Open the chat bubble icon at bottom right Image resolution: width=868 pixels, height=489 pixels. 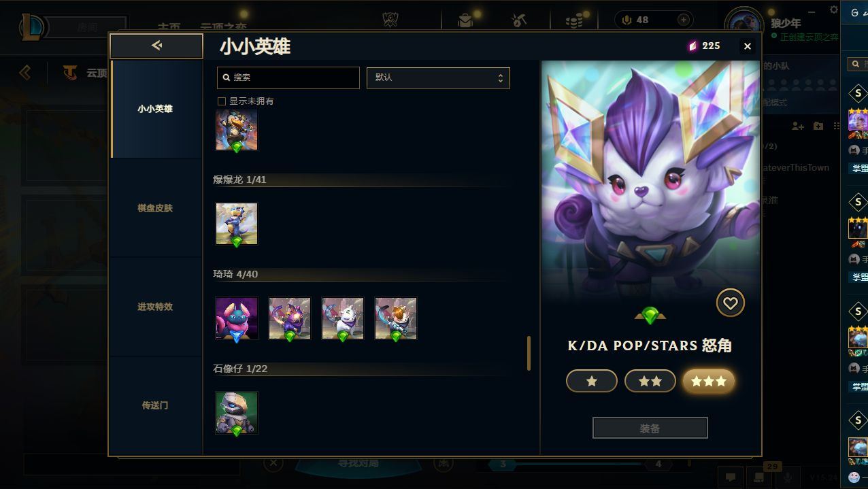tap(731, 477)
